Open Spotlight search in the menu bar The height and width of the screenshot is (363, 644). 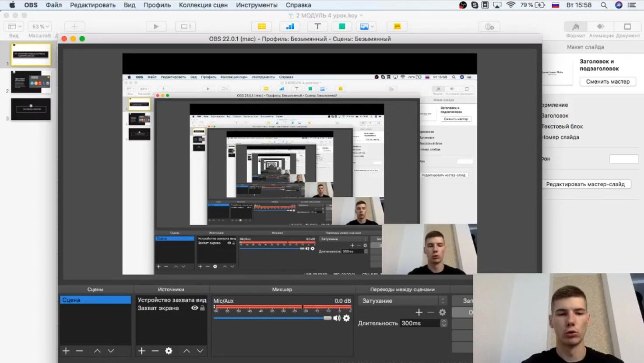coord(604,5)
